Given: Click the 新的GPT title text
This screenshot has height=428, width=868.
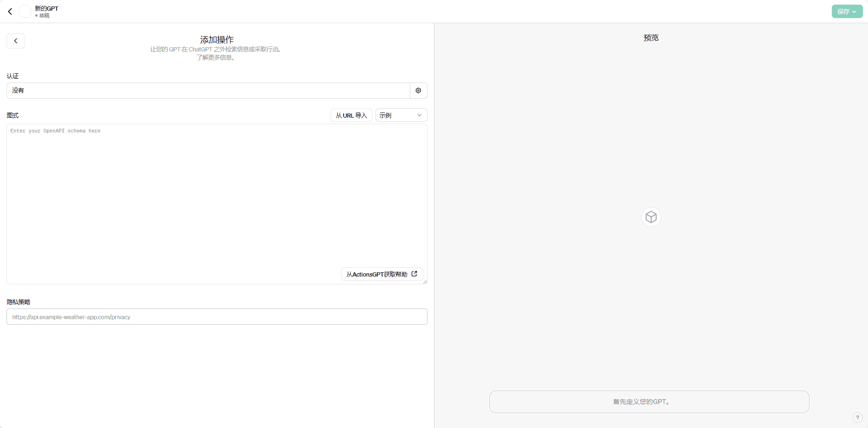Looking at the screenshot, I should [46, 8].
